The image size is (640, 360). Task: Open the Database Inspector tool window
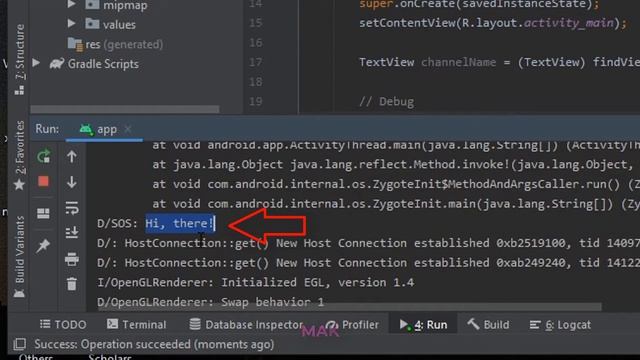246,324
